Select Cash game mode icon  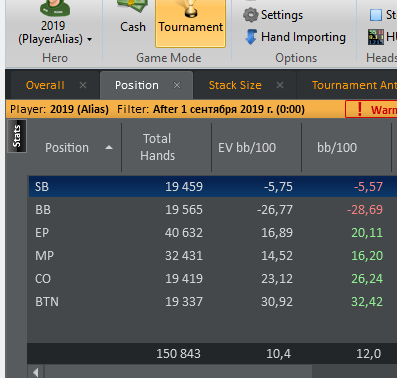click(x=132, y=7)
